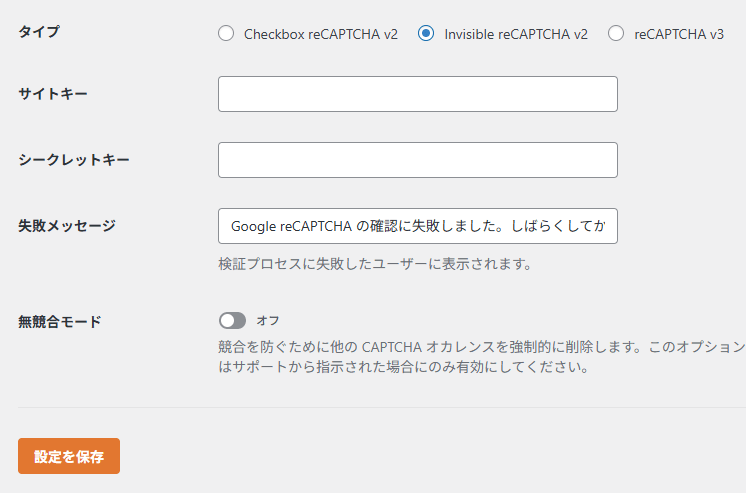Click into the シークレットキー text box
Viewport: 746px width, 493px height.
tap(417, 160)
